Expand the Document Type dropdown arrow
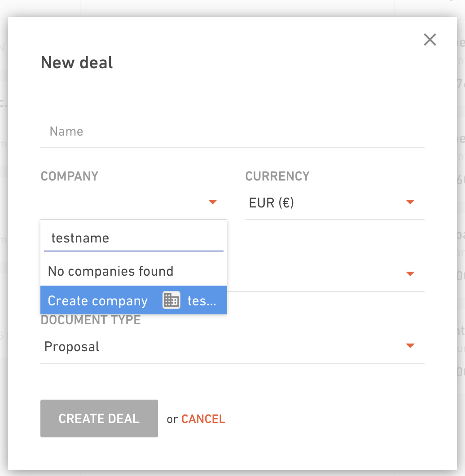 (x=410, y=345)
